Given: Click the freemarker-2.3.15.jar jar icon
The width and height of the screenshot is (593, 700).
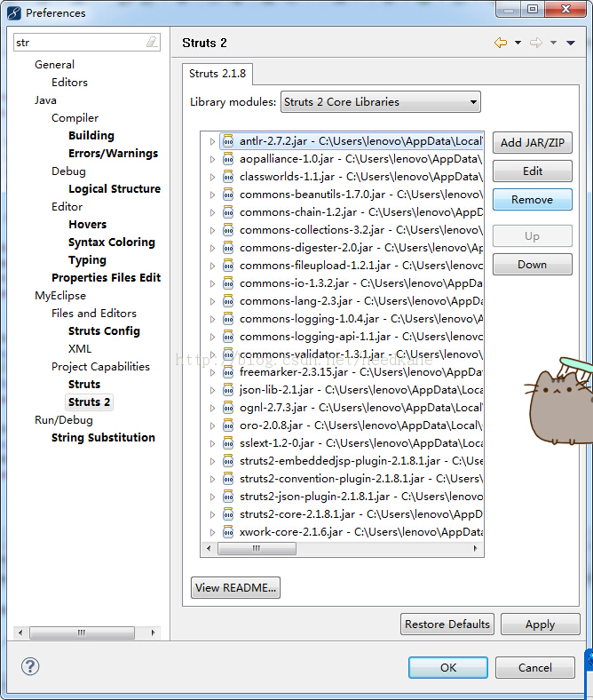Looking at the screenshot, I should [228, 372].
